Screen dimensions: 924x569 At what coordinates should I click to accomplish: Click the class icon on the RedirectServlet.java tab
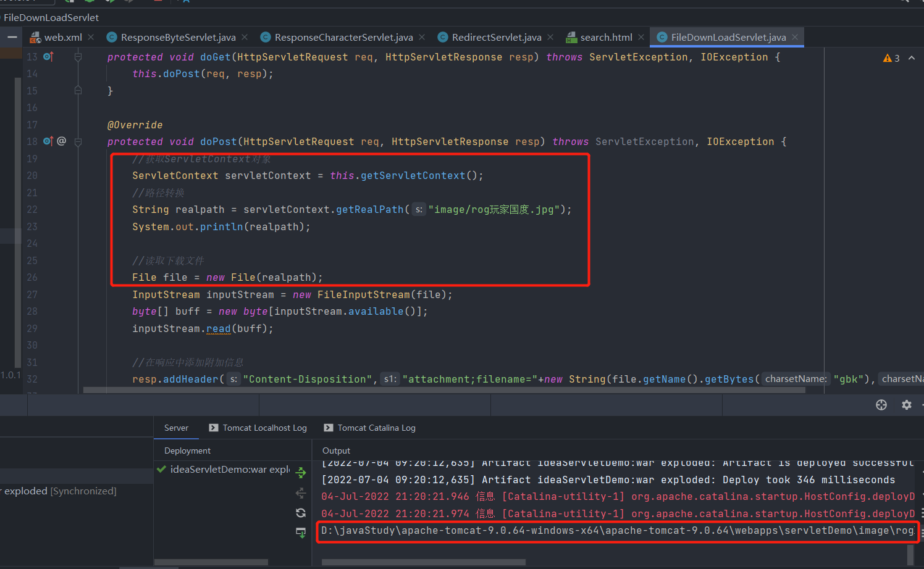[443, 37]
